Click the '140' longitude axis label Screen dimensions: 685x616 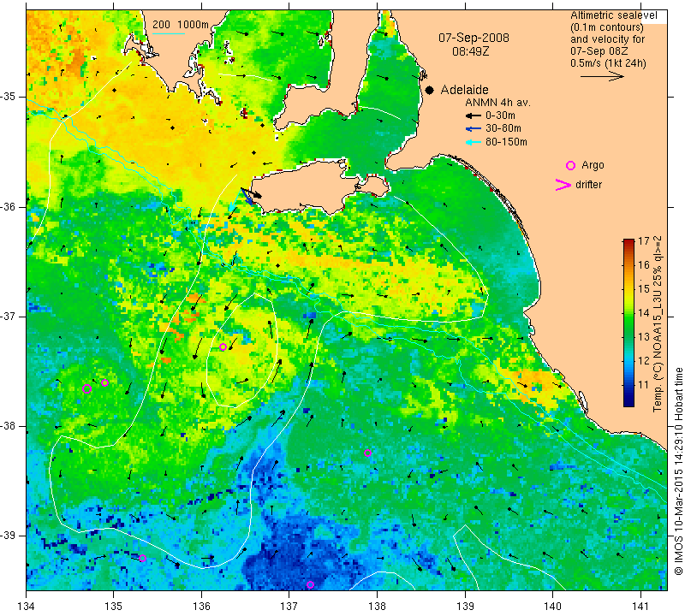552,607
